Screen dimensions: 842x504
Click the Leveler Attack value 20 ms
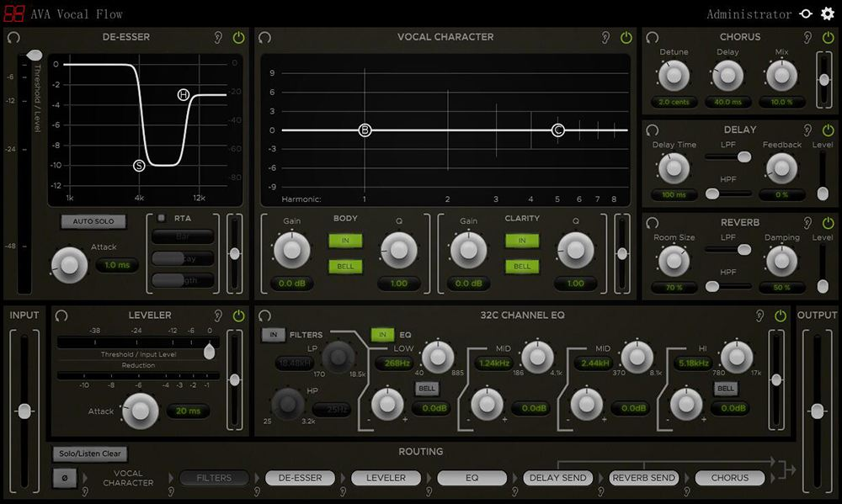pos(188,411)
